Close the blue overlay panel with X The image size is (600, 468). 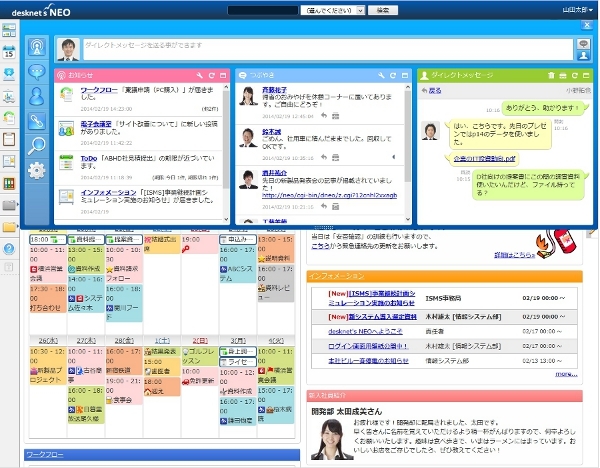[587, 25]
